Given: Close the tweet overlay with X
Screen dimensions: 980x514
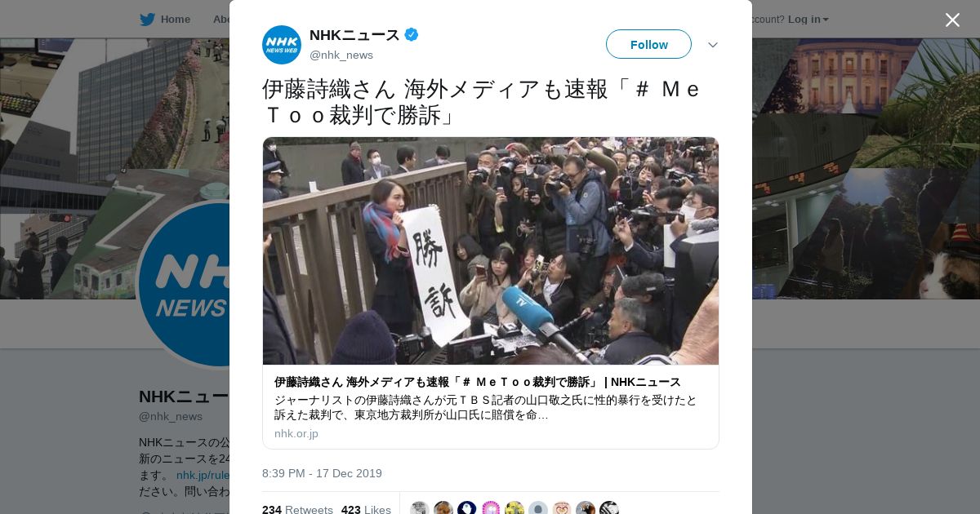Looking at the screenshot, I should click(x=952, y=20).
